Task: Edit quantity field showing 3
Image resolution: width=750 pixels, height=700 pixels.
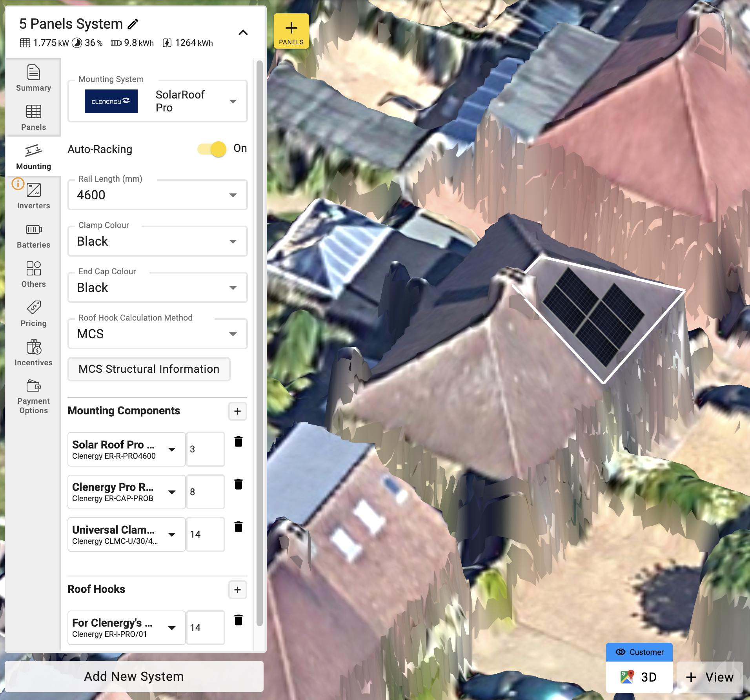Action: [x=206, y=449]
